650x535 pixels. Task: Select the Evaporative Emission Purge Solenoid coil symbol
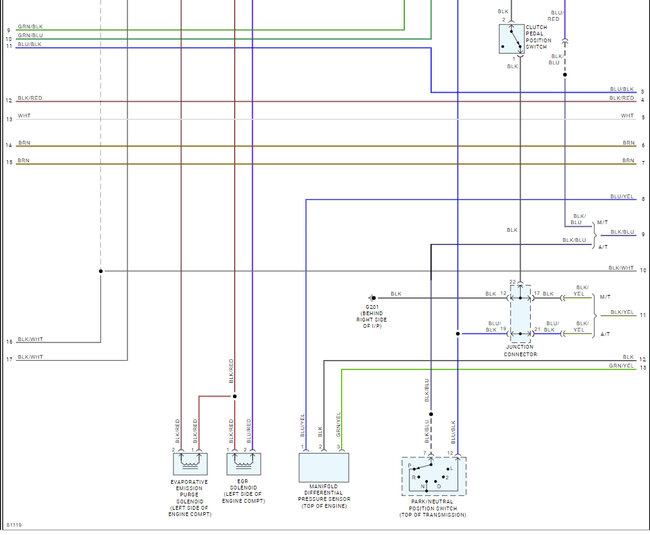point(190,464)
